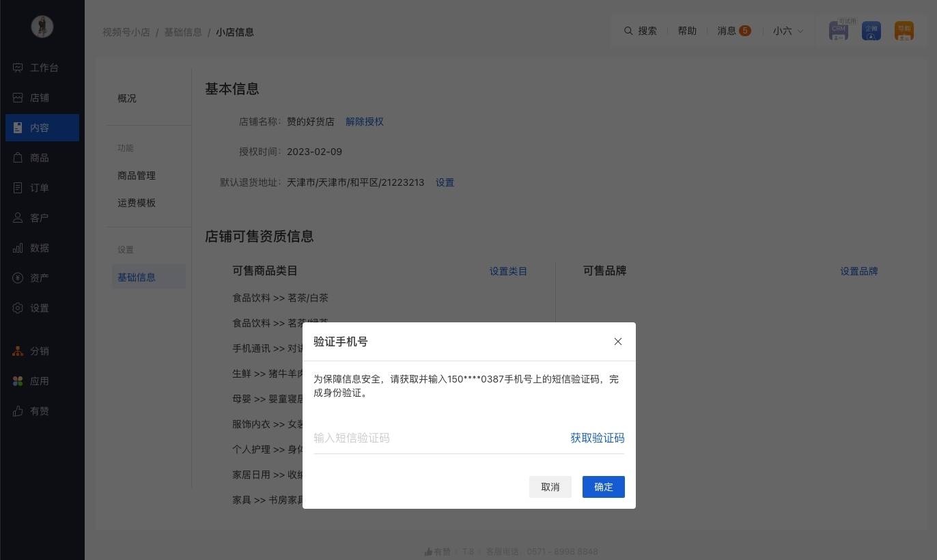Click category row 食品饮料 >> 茗茶/白茶
The width and height of the screenshot is (937, 560).
281,298
